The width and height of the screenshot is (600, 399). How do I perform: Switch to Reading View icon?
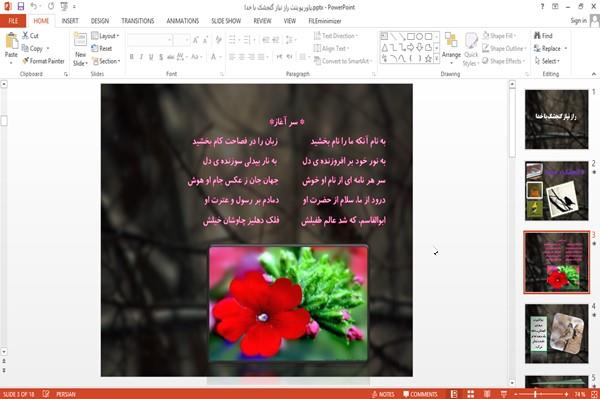tap(487, 394)
